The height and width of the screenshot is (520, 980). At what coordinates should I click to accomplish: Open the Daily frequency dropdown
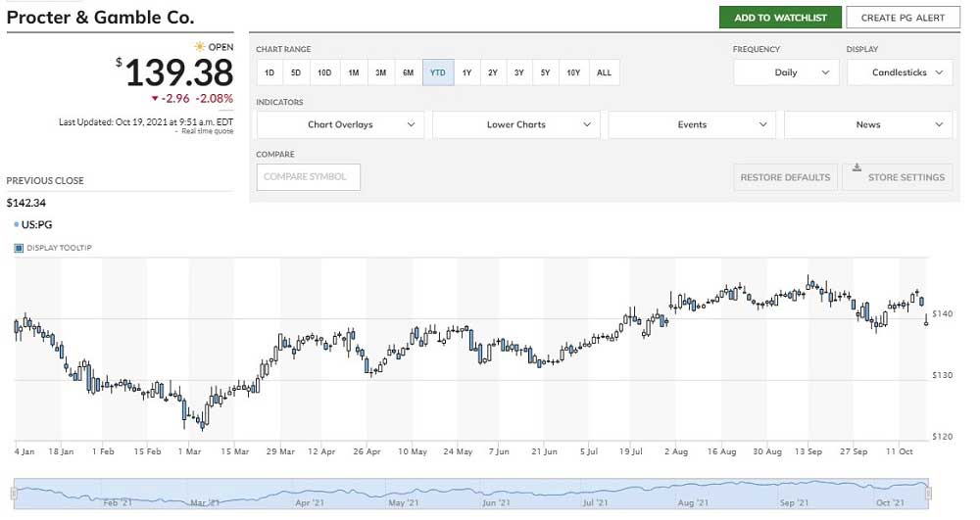pos(787,72)
